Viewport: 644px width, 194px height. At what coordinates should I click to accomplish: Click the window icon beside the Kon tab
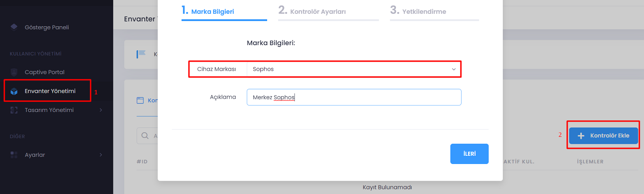click(140, 100)
